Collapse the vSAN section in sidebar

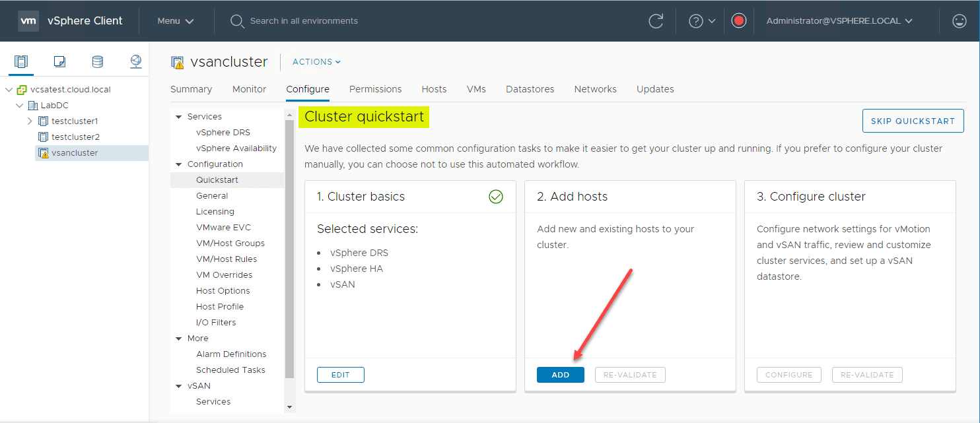click(178, 386)
